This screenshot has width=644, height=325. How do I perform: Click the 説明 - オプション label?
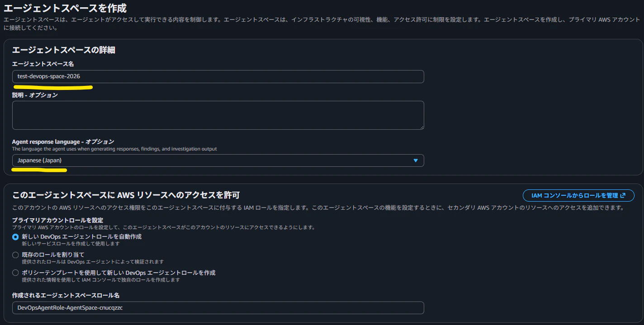coord(35,95)
